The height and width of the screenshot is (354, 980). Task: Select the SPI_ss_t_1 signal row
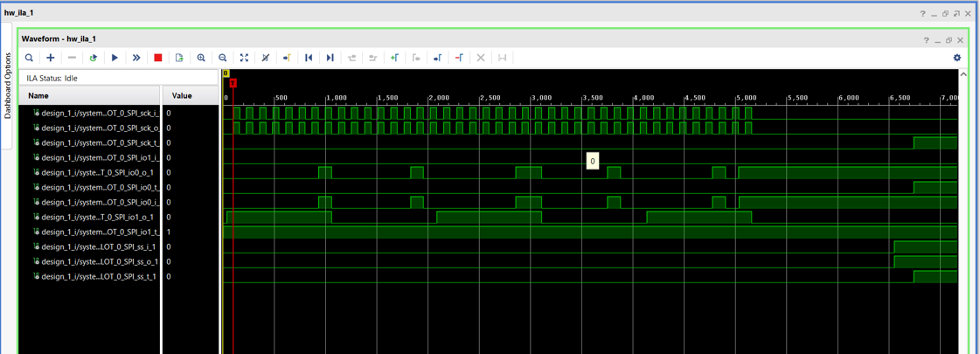99,276
